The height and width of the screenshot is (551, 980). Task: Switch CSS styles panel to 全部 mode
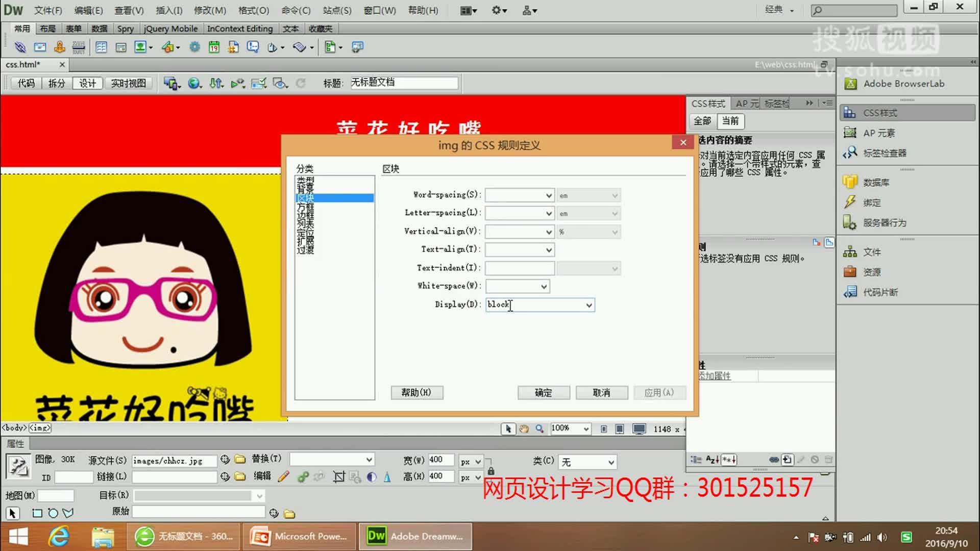[x=702, y=121]
